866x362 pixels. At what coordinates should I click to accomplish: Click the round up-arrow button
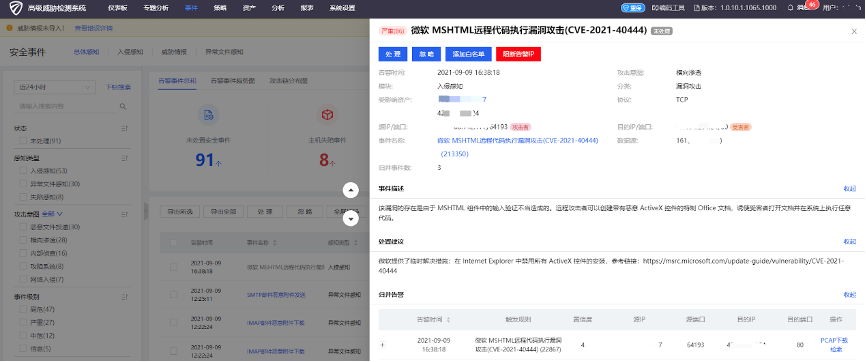click(x=351, y=190)
